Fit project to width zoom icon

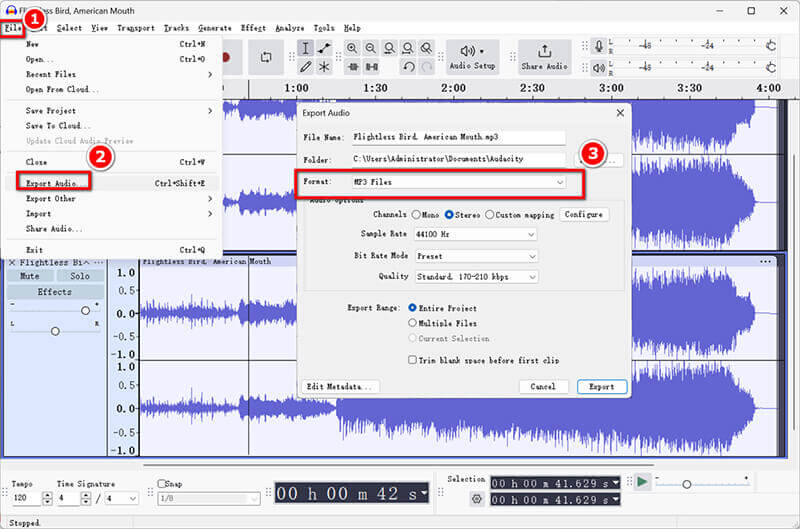point(408,48)
